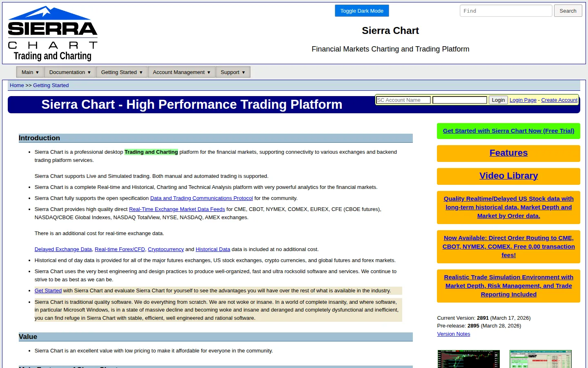Open Data and Trading Communications Protocol link
The height and width of the screenshot is (368, 588).
pos(202,198)
